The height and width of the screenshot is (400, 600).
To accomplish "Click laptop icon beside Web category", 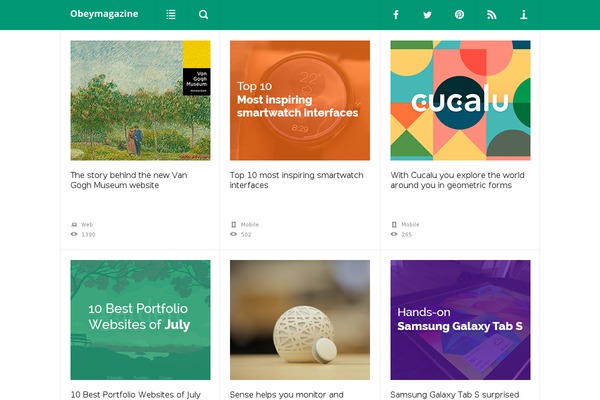I will (x=74, y=225).
